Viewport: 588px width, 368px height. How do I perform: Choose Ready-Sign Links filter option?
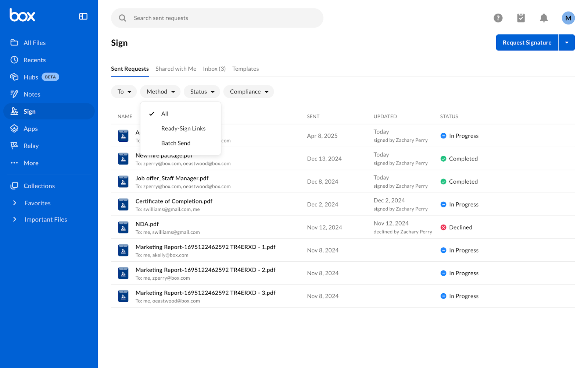(x=183, y=129)
